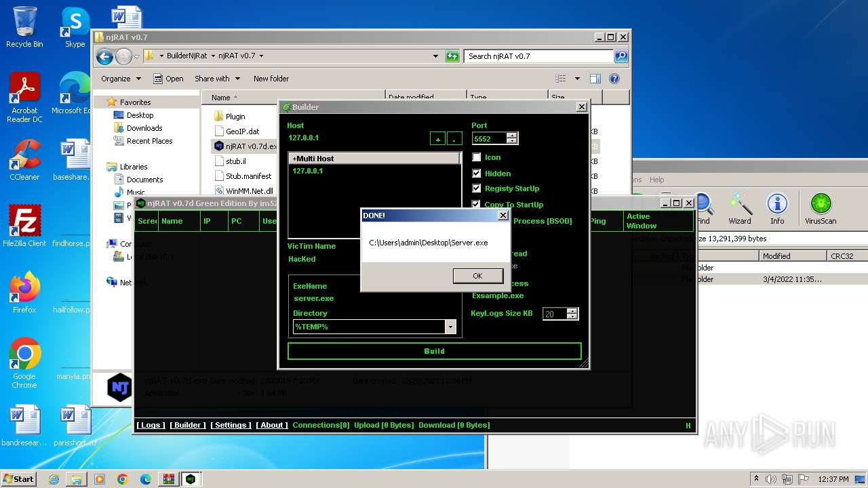Click the plus button to add host
This screenshot has width=868, height=488.
[437, 139]
